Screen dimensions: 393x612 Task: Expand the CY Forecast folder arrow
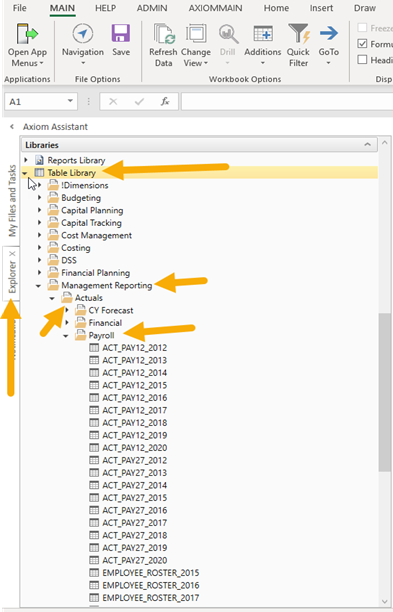click(67, 310)
